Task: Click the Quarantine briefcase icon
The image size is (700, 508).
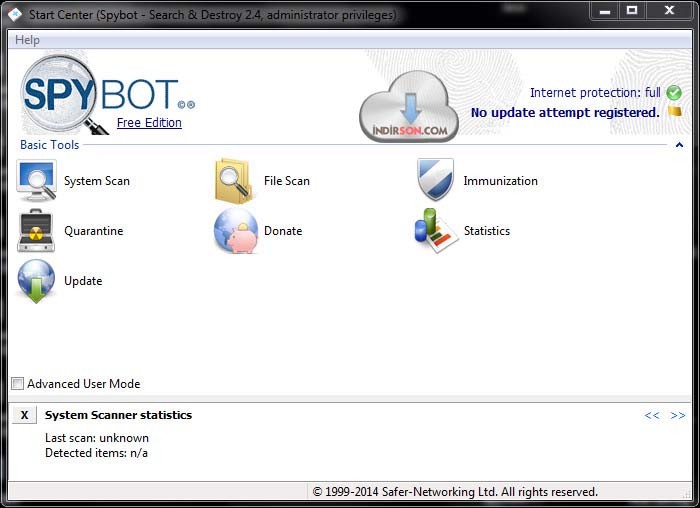Action: coord(36,231)
